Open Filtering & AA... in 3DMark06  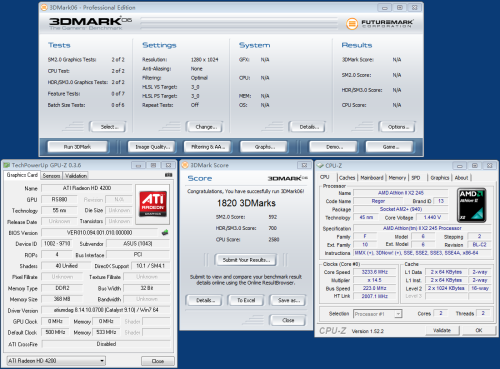point(208,147)
